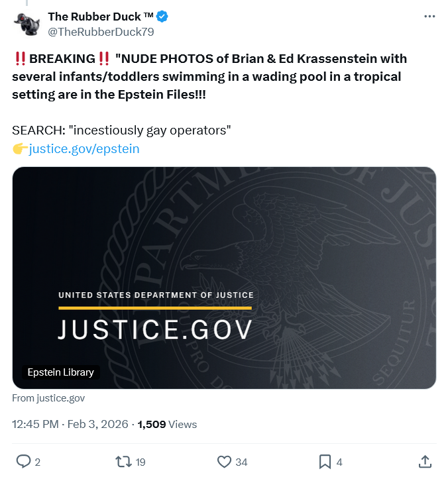Click the 1,509 Views count
This screenshot has height=479, width=448.
click(x=167, y=424)
